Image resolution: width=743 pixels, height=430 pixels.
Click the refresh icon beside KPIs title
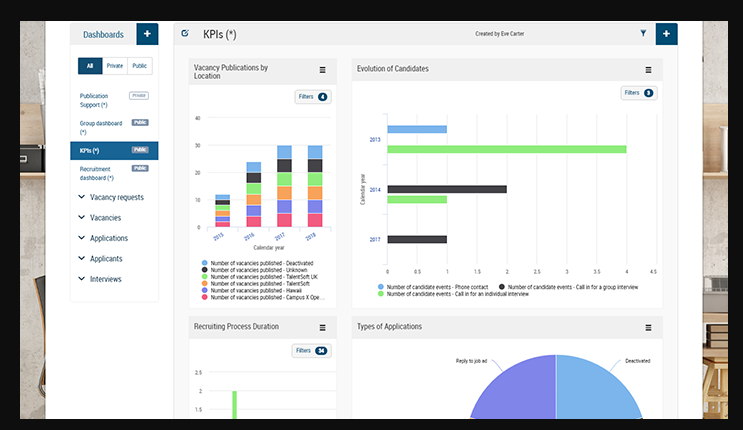coord(185,34)
